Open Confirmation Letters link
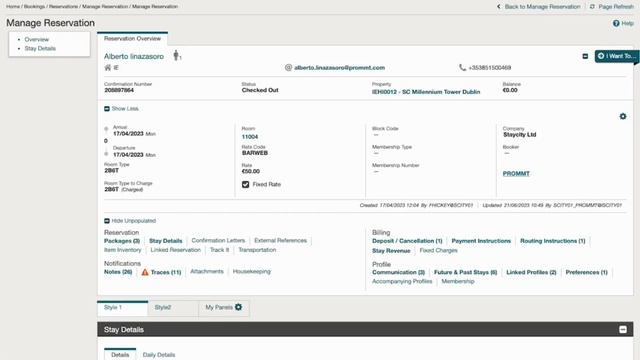640x360 pixels. [218, 240]
